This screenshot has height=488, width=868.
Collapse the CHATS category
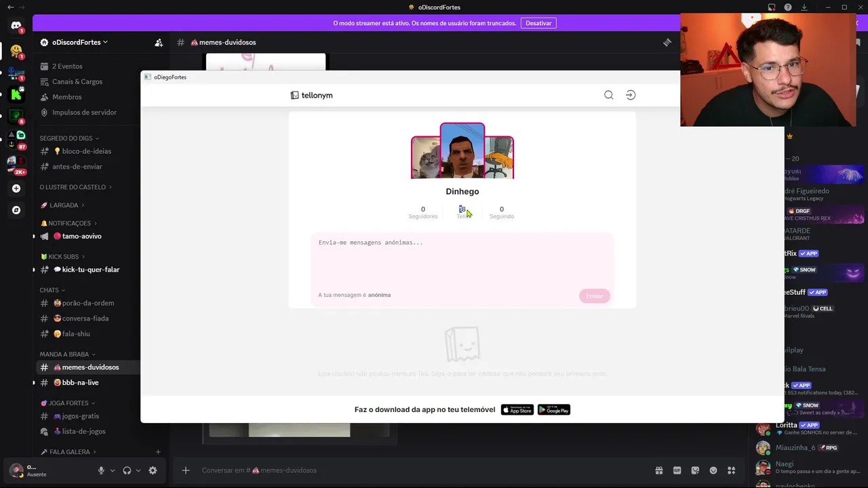pos(52,290)
